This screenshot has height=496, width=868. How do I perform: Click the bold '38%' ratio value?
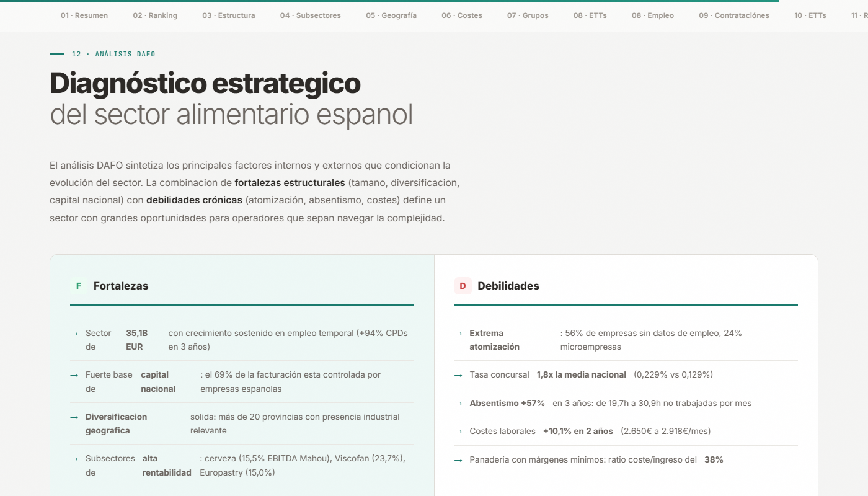(714, 460)
